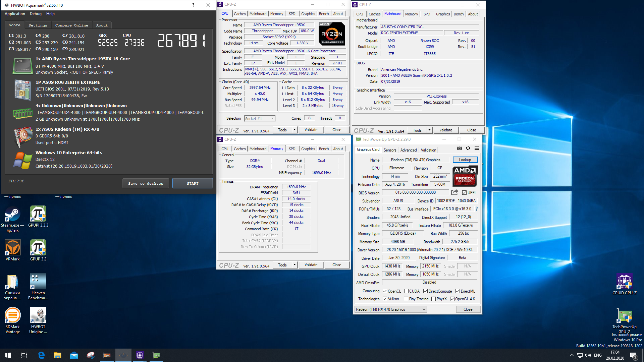Open 3DMark Vantage desktop icon
The width and height of the screenshot is (644, 362).
tap(12, 321)
